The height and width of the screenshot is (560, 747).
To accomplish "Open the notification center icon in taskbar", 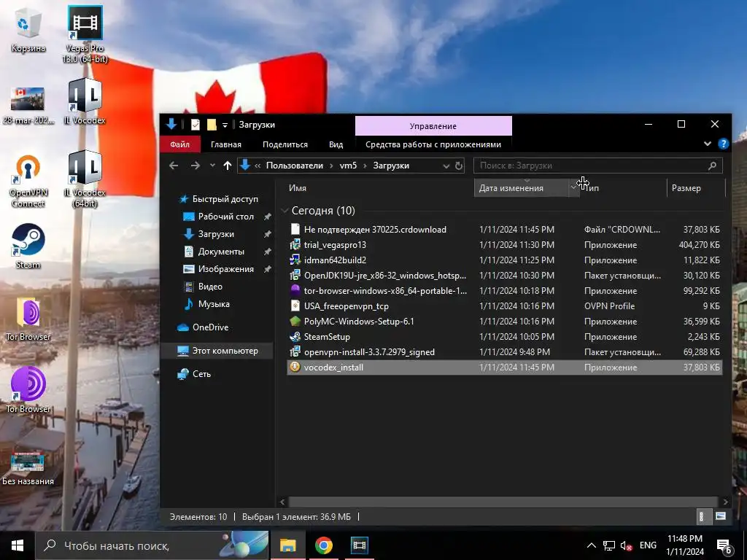I will pos(724,547).
